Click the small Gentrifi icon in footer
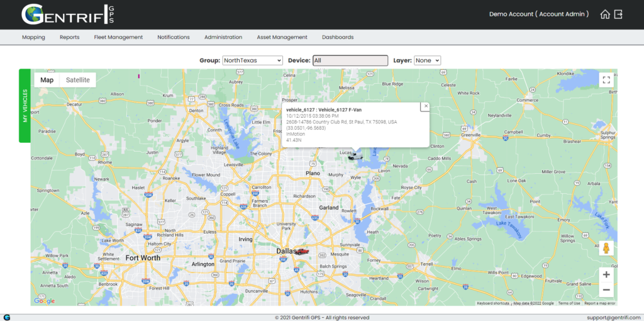Image resolution: width=644 pixels, height=321 pixels. pos(6,317)
